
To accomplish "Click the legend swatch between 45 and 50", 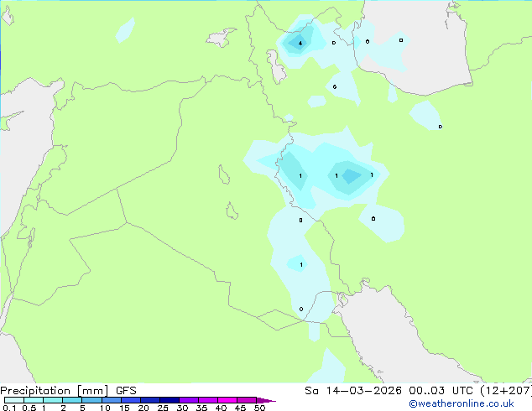I will click(247, 400).
